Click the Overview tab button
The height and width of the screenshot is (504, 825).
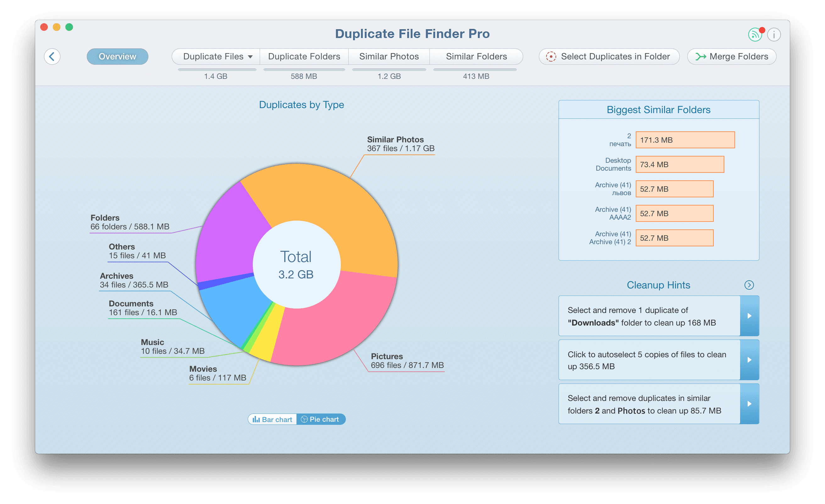tap(119, 57)
